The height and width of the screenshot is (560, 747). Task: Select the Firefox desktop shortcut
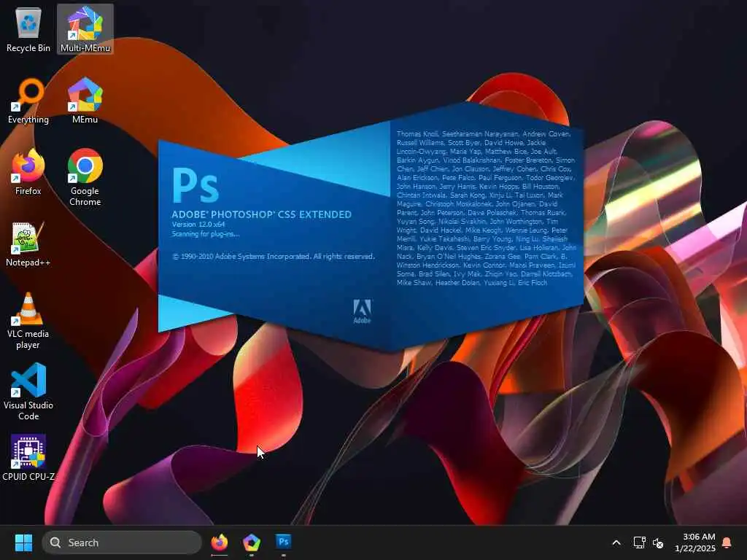[28, 172]
